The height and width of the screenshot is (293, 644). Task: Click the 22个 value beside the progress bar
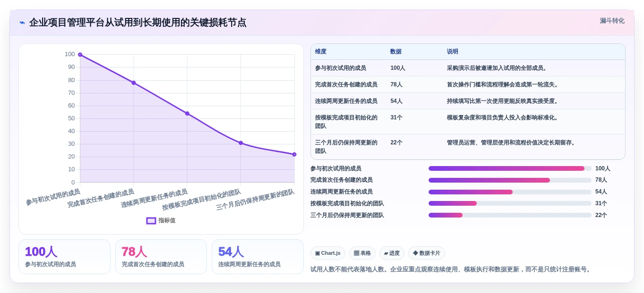[601, 215]
